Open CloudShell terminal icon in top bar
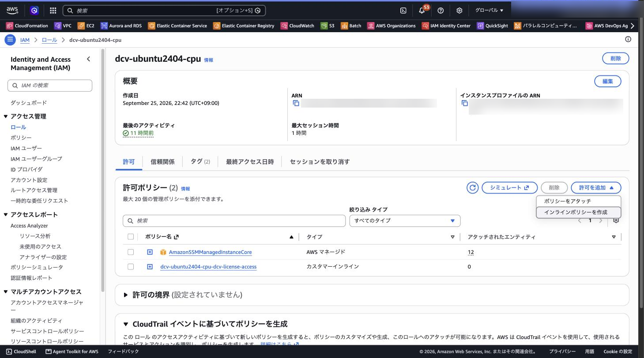This screenshot has width=644, height=358. [403, 10]
